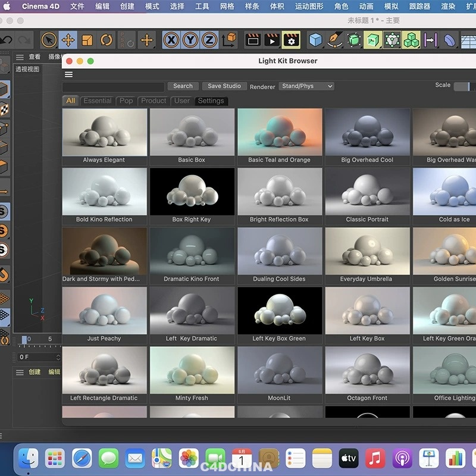Open the User tab
This screenshot has height=476, width=476.
[182, 101]
